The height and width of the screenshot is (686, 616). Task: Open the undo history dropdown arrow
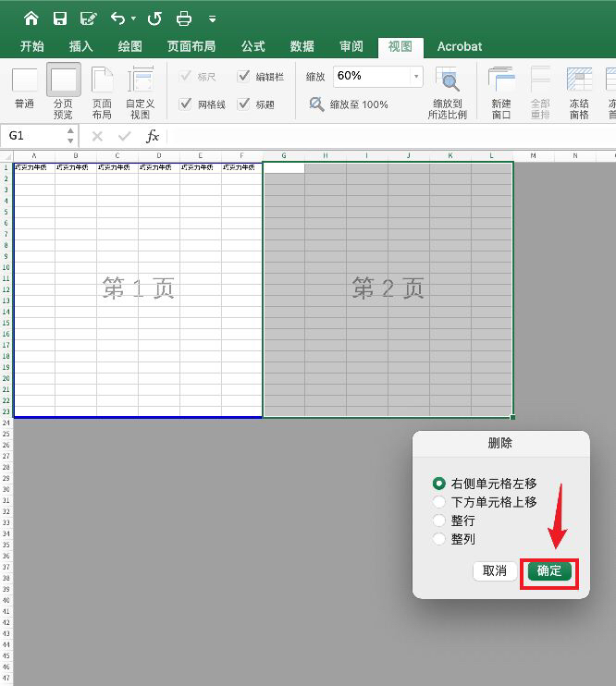[133, 18]
